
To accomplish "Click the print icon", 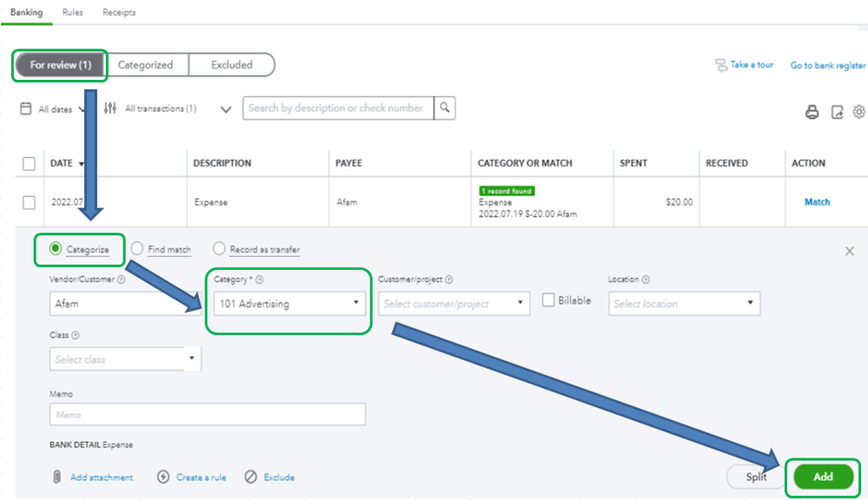I will click(812, 112).
